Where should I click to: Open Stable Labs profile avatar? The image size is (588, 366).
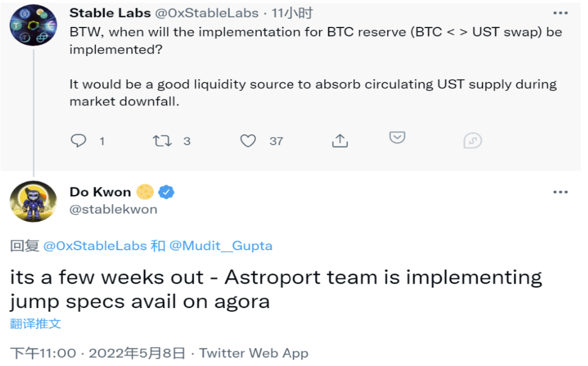pyautogui.click(x=34, y=25)
